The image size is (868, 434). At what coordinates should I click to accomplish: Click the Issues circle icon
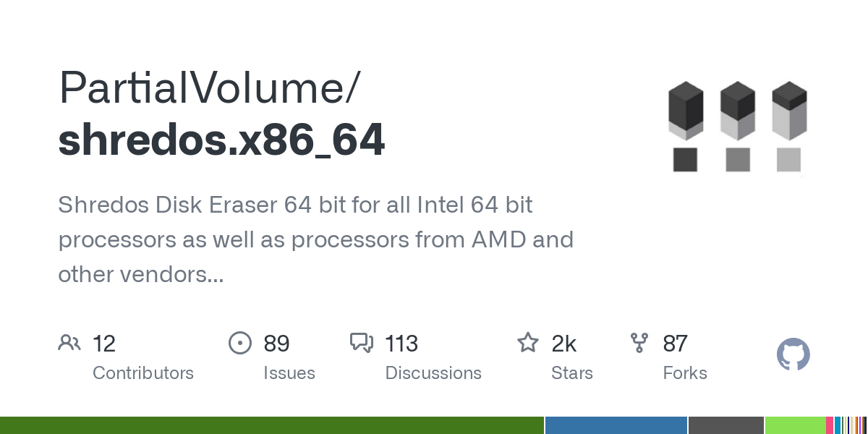[x=239, y=343]
